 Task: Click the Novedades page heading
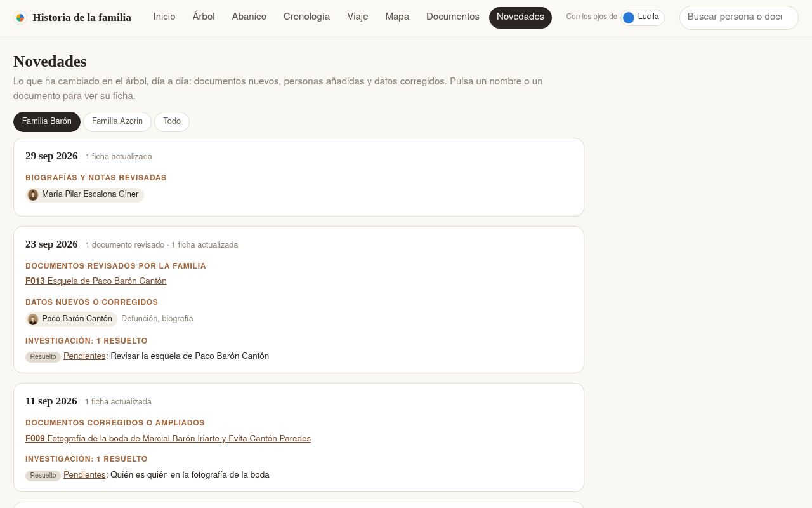pyautogui.click(x=50, y=62)
